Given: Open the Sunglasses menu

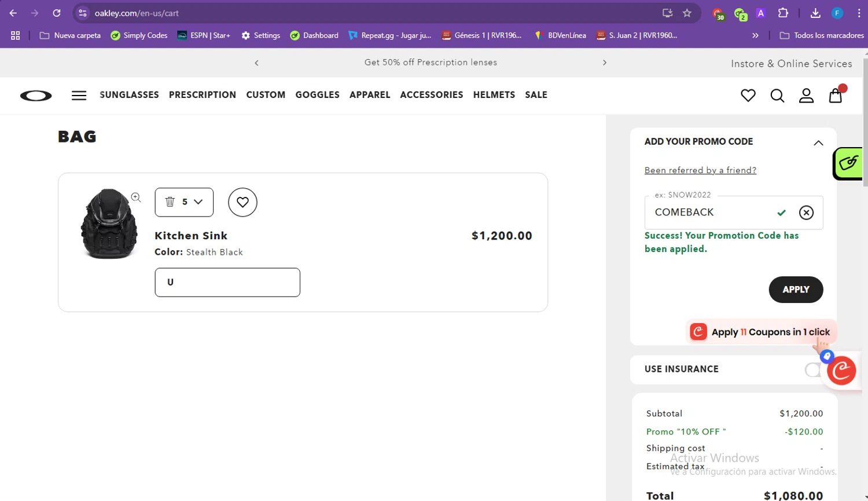Looking at the screenshot, I should pos(129,95).
